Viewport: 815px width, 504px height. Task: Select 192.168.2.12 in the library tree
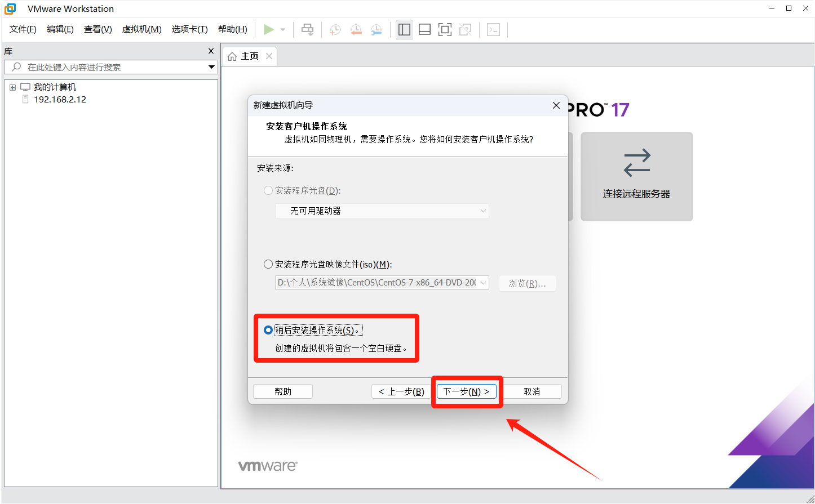pos(60,100)
